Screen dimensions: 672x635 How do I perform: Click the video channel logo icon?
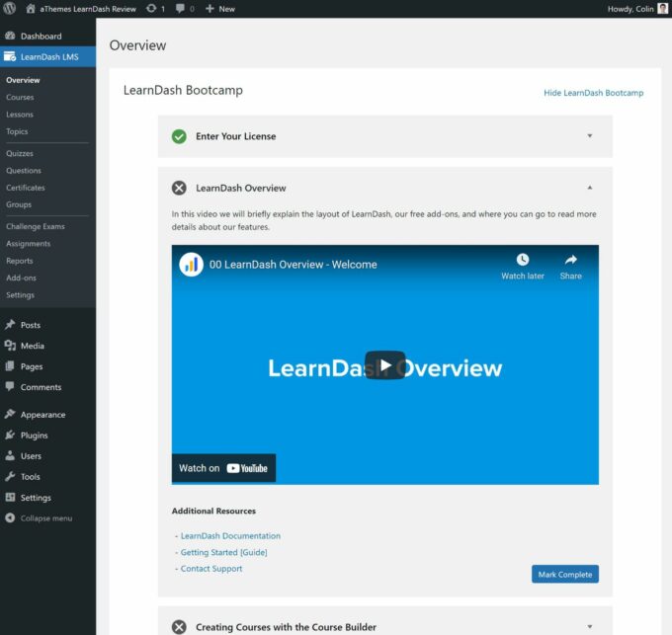pyautogui.click(x=191, y=265)
